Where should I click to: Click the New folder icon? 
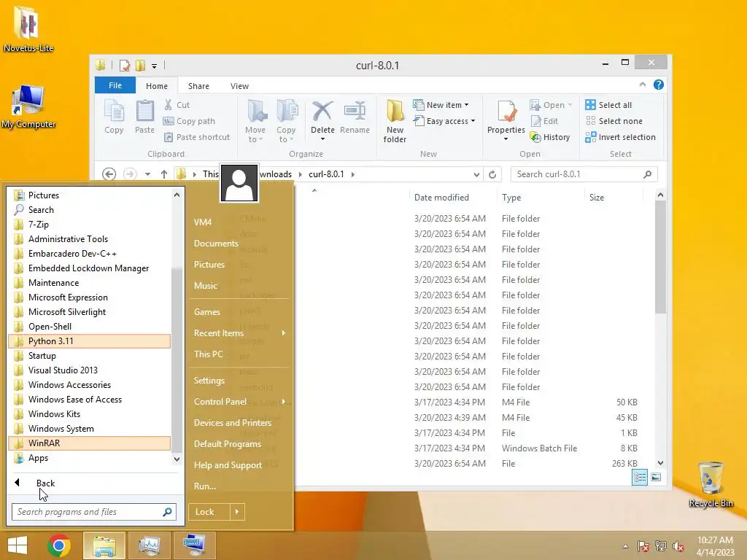pyautogui.click(x=395, y=112)
